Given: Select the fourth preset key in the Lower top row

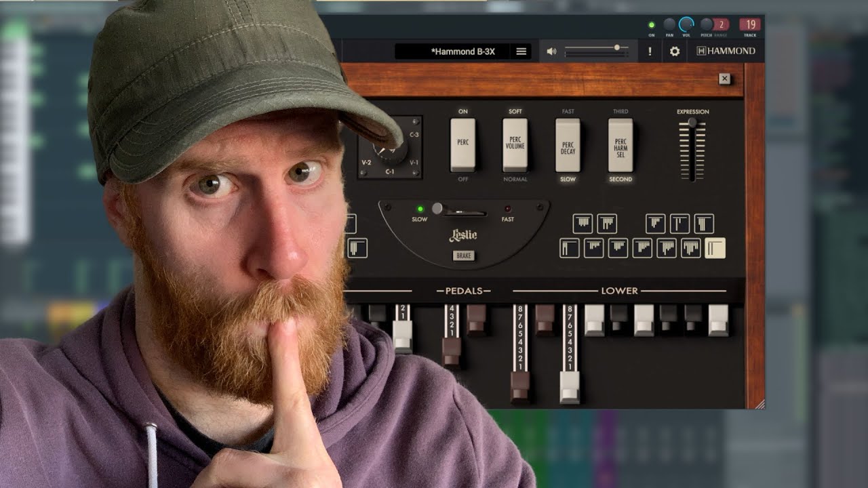Looking at the screenshot, I should (679, 224).
